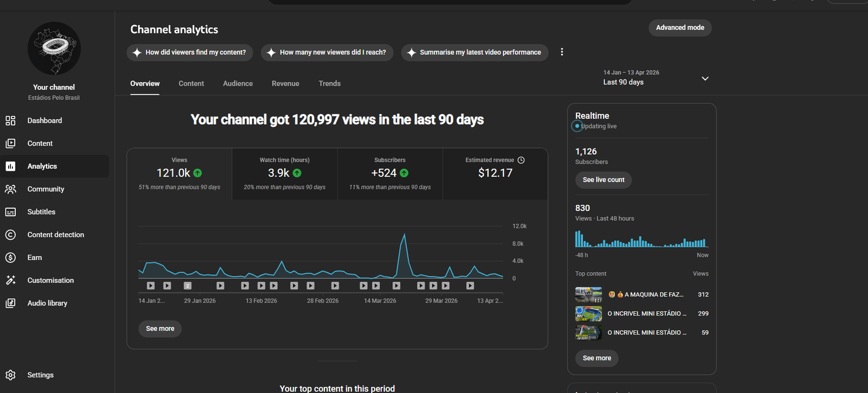
Task: Open the A MAQUINA DE FAZ video thumbnail
Action: pos(588,295)
